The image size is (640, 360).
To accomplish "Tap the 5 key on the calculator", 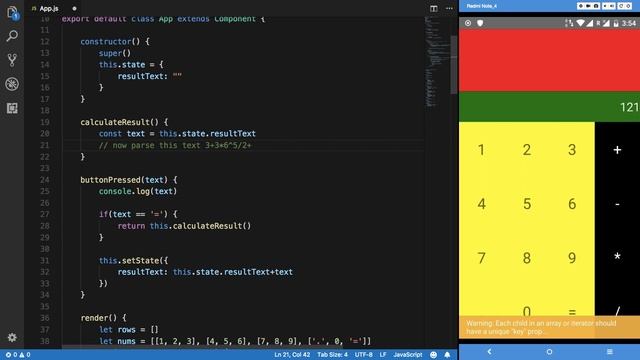I will pyautogui.click(x=527, y=204).
